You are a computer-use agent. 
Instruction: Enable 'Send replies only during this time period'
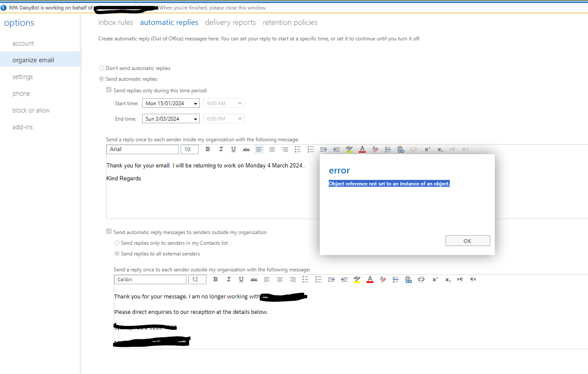tap(109, 89)
